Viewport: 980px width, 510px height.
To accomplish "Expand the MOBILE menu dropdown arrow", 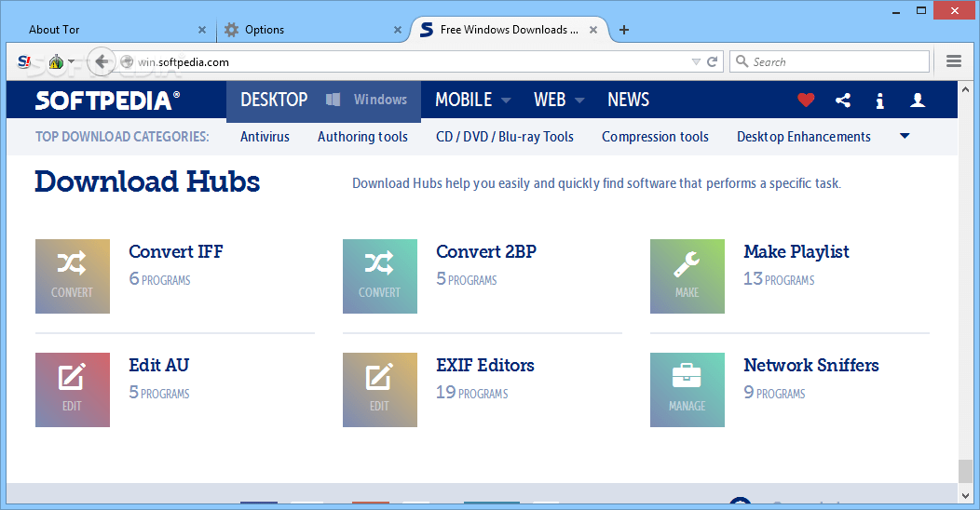I will (x=506, y=101).
